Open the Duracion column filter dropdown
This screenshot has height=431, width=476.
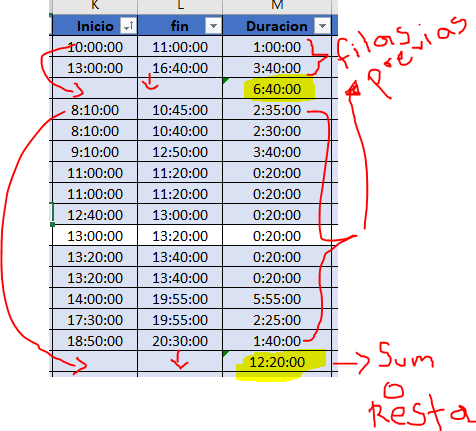click(x=322, y=26)
